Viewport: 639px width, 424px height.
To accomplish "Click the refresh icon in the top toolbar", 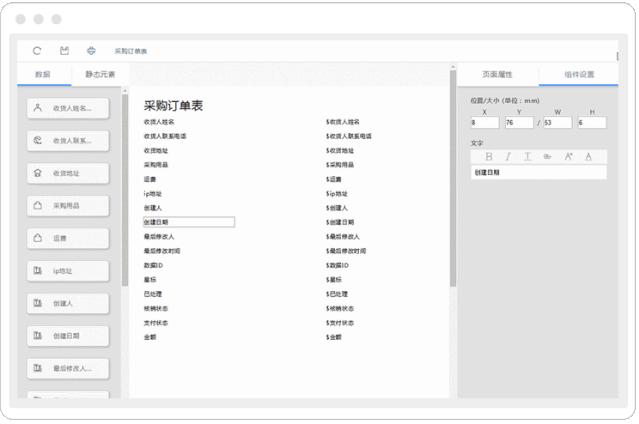I will [37, 51].
